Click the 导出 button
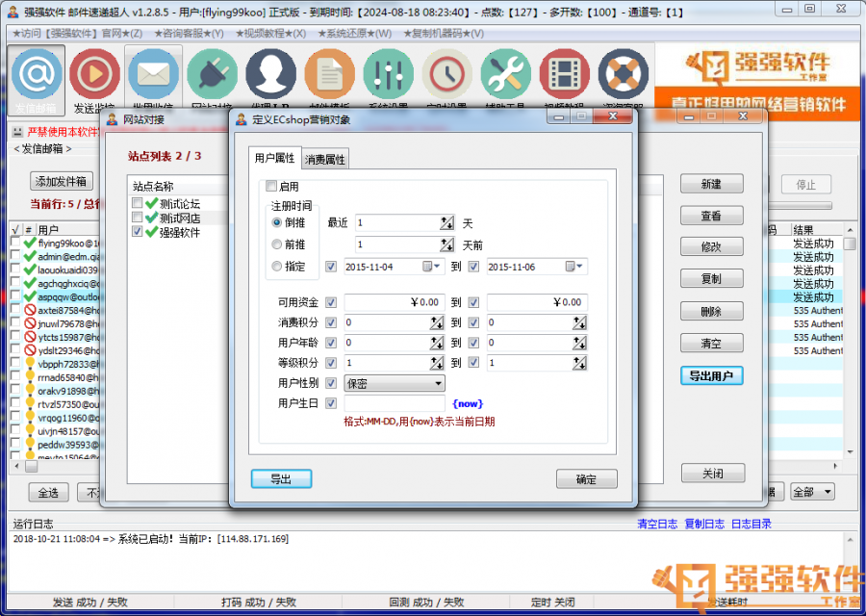This screenshot has width=866, height=616. tap(281, 478)
